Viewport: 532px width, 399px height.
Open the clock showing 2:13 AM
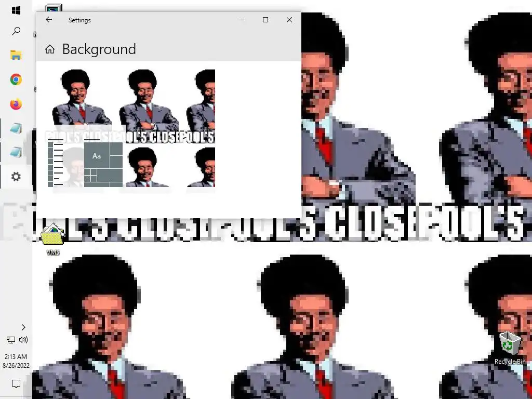(x=16, y=356)
